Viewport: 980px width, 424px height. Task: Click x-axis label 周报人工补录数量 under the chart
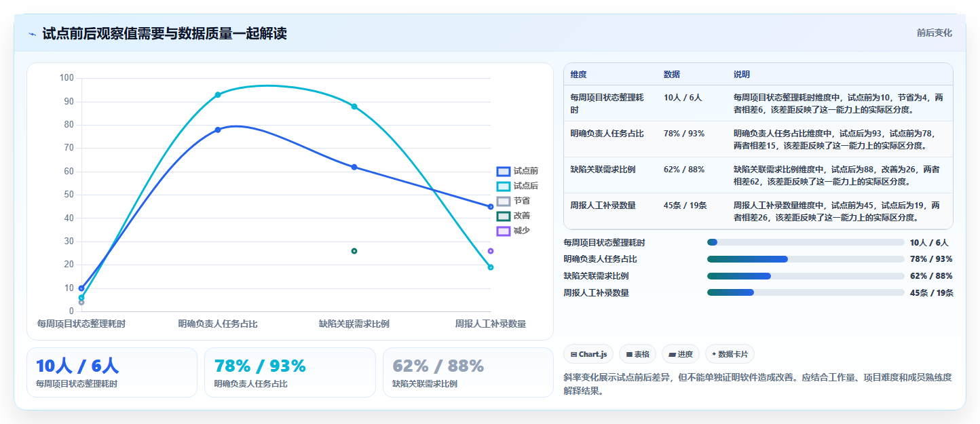(x=491, y=324)
